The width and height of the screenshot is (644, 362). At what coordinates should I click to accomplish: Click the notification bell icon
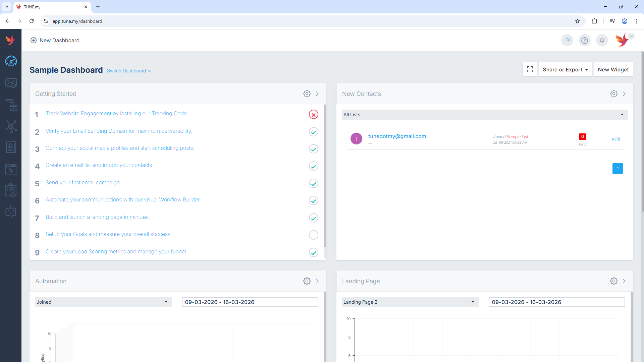(x=602, y=41)
